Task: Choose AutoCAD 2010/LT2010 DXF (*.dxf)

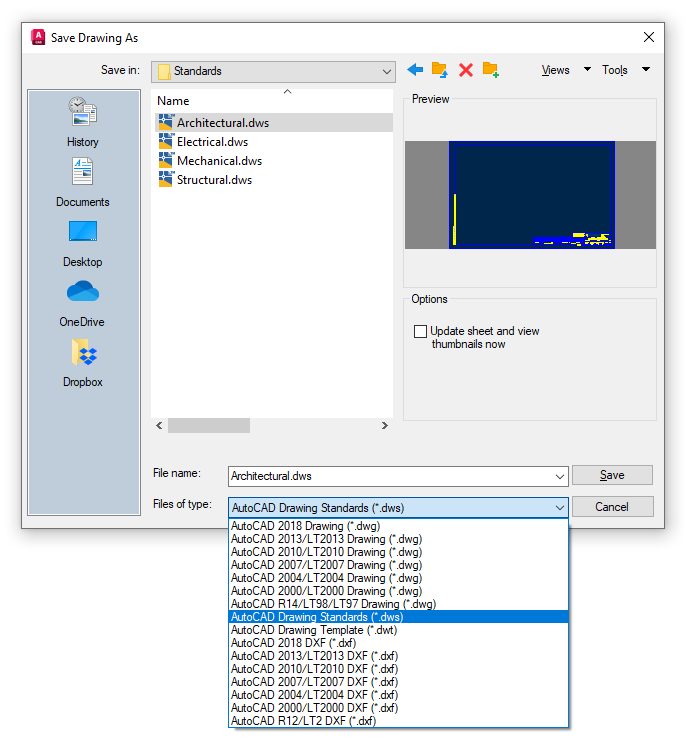Action: pos(398,669)
